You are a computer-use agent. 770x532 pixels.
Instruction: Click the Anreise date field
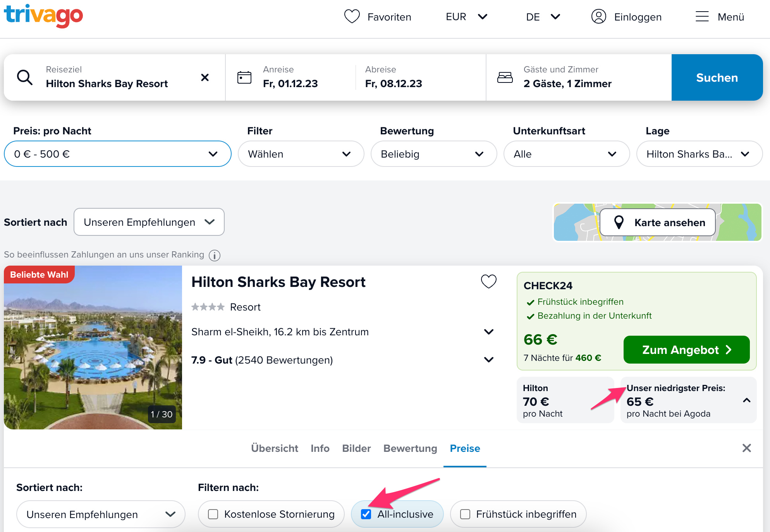[x=290, y=77]
